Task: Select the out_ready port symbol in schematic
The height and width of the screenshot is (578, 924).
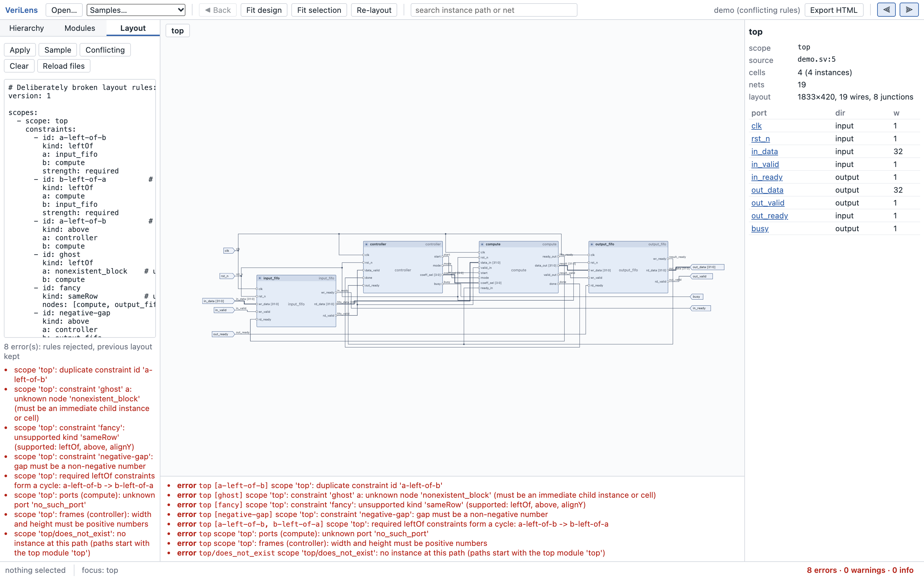Action: [223, 334]
